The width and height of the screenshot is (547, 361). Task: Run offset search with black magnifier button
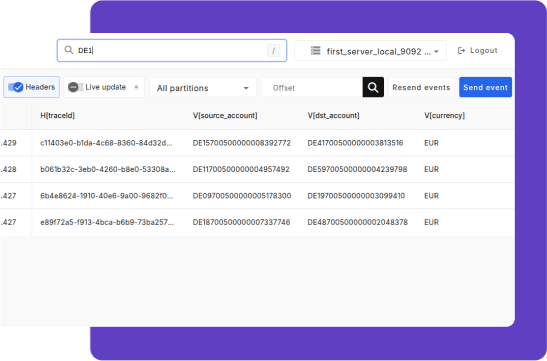click(x=373, y=87)
